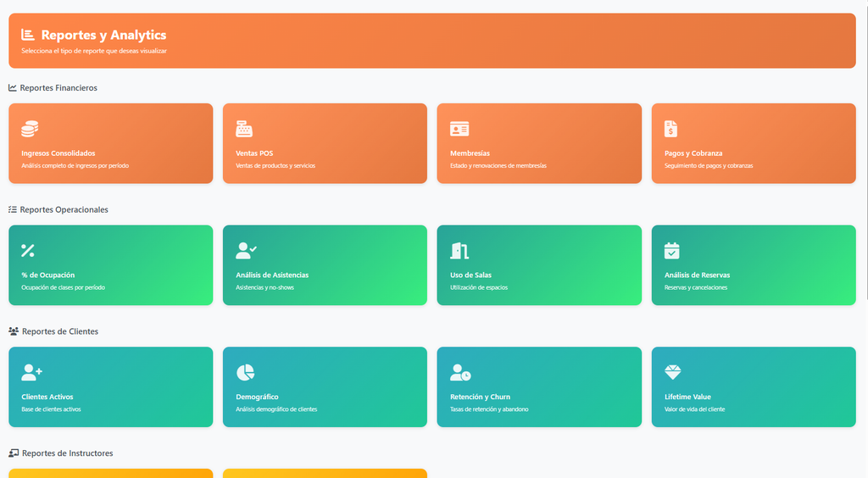Click 'Análisis demográfico de clientes' text
868x478 pixels.
coord(277,409)
